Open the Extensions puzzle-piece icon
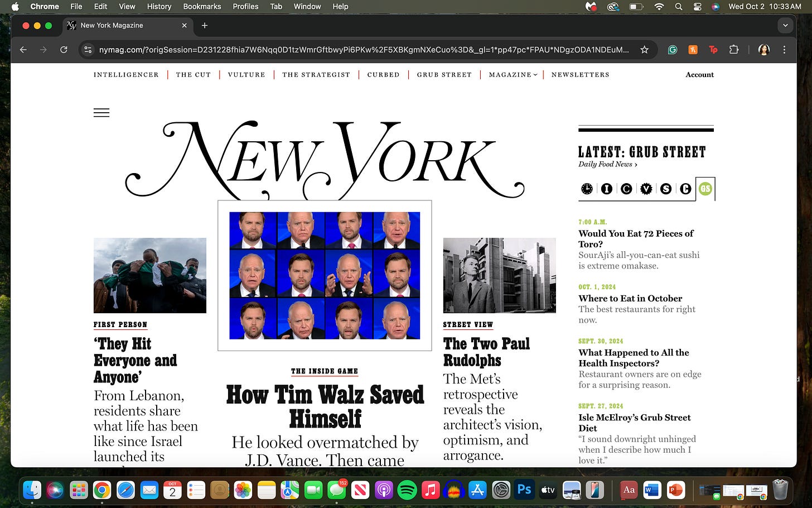 point(734,50)
